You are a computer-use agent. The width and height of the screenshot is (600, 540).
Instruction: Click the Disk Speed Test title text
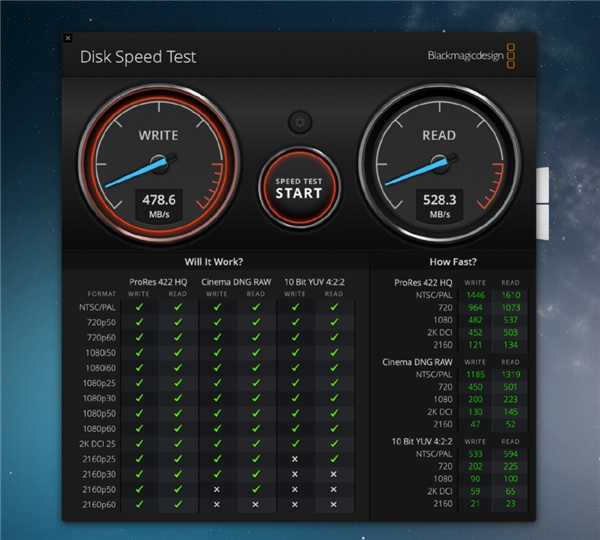tap(138, 57)
